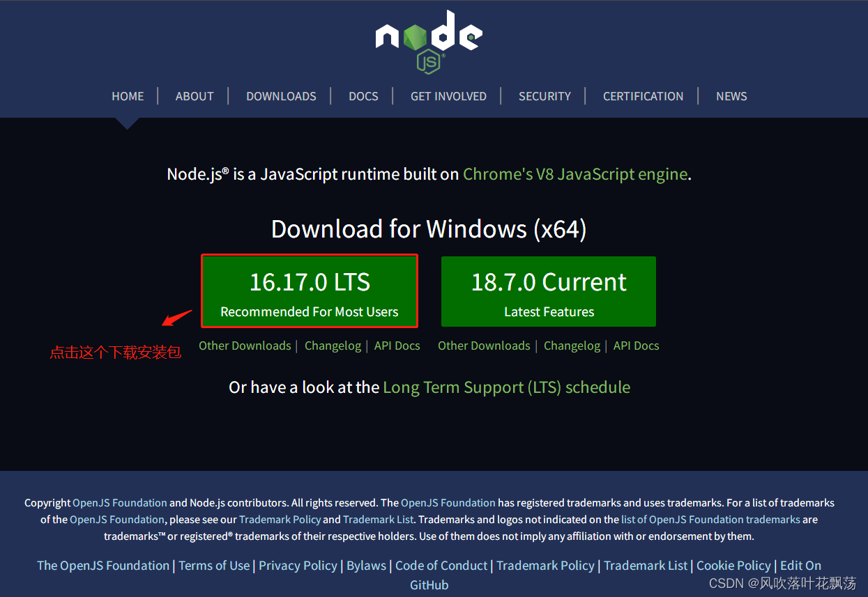View Changelog under 18.7.0 Current
Image resolution: width=868 pixels, height=597 pixels.
(572, 346)
